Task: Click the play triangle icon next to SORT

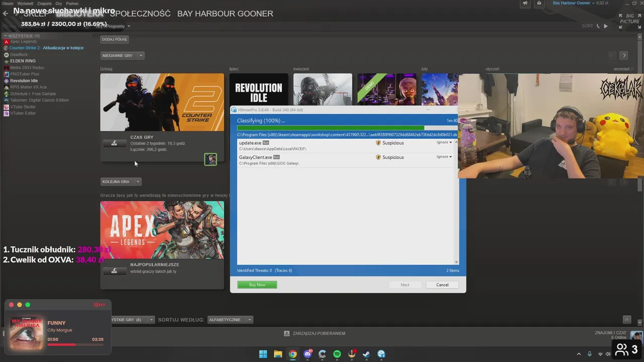Action: [x=606, y=26]
